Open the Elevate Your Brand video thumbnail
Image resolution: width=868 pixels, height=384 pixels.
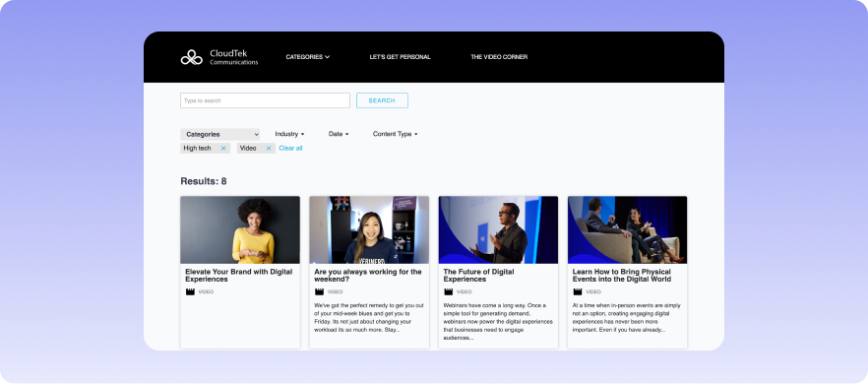click(x=240, y=230)
